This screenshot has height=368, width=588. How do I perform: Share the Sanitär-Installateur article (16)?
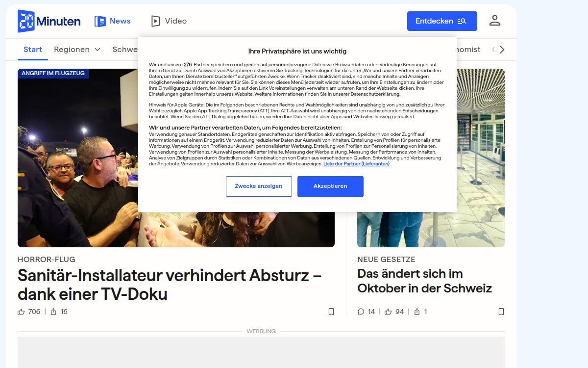59,312
